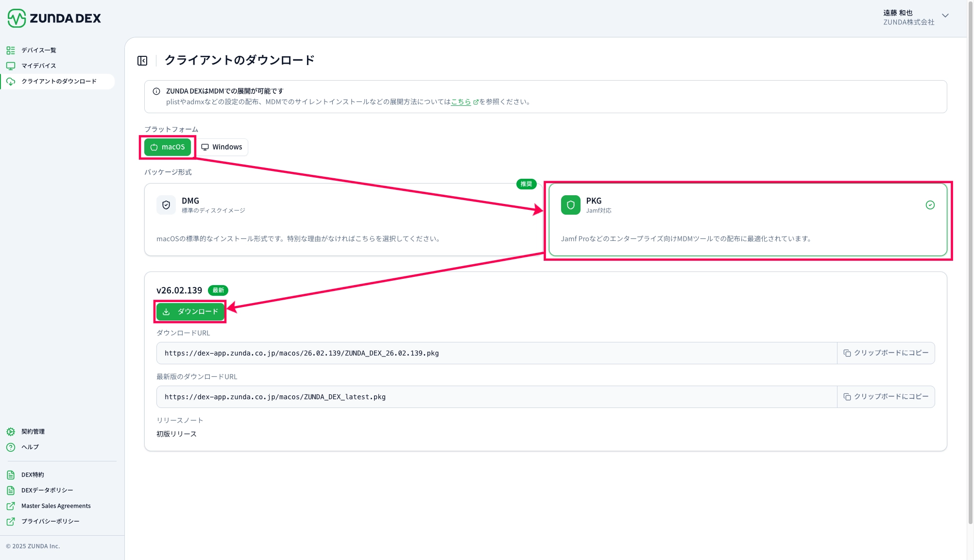Click the DEX特約 document icon
This screenshot has width=974, height=560.
click(11, 475)
